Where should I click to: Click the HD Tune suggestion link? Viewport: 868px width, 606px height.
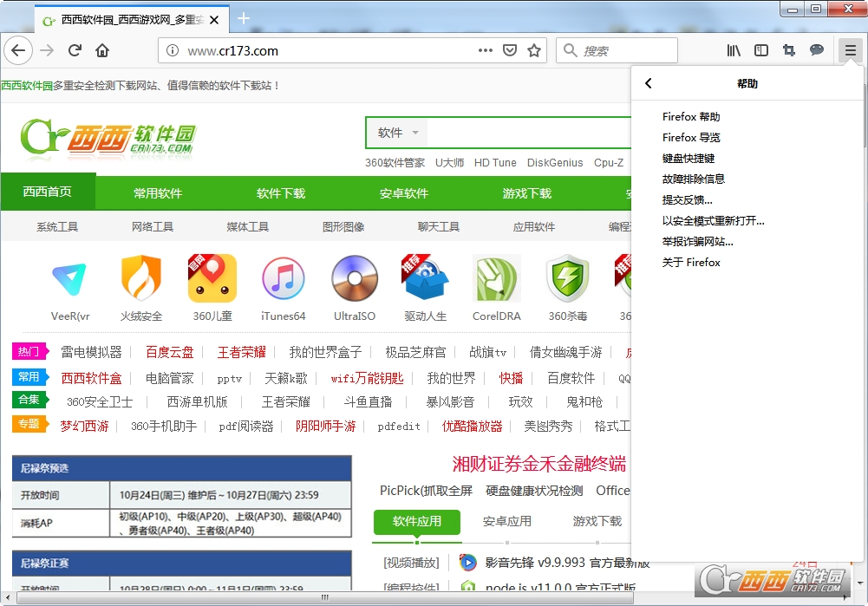pos(495,163)
